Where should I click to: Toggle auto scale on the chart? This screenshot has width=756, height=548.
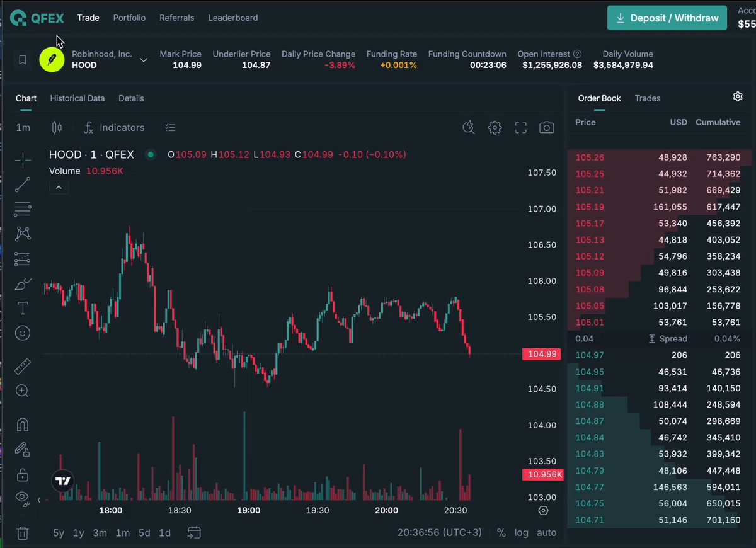click(x=547, y=533)
